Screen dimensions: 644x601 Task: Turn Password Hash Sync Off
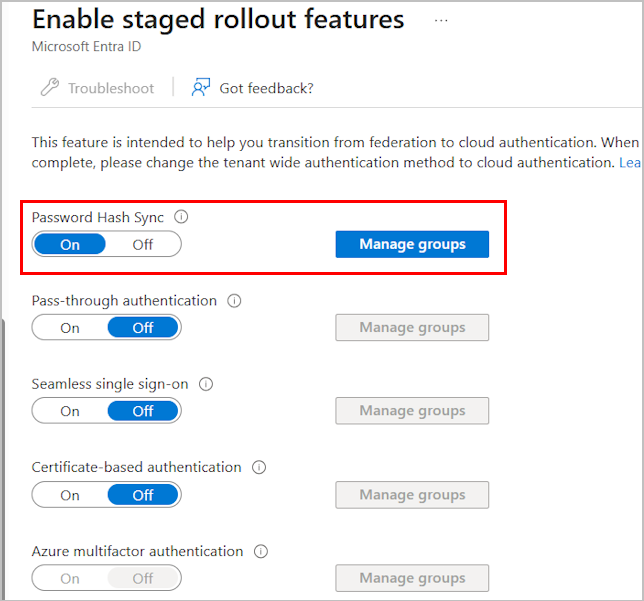(x=143, y=244)
